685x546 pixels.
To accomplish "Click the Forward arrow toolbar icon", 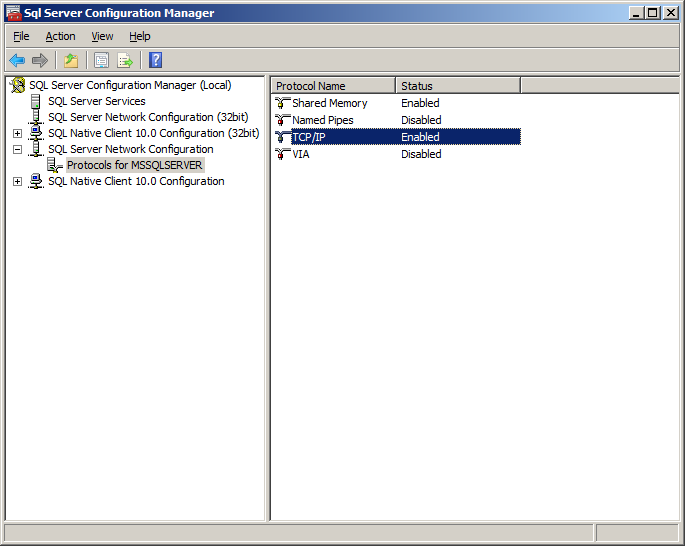I will click(40, 60).
